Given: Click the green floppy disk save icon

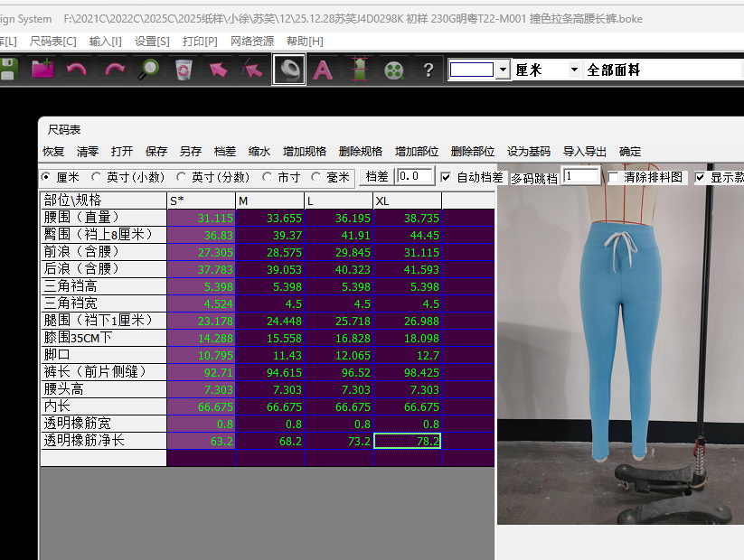Looking at the screenshot, I should click(x=8, y=70).
